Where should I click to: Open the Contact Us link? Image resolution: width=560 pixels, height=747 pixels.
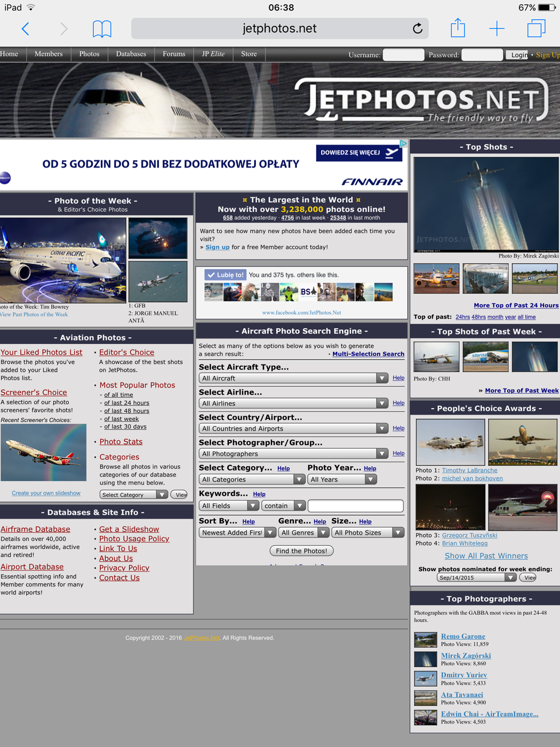119,578
